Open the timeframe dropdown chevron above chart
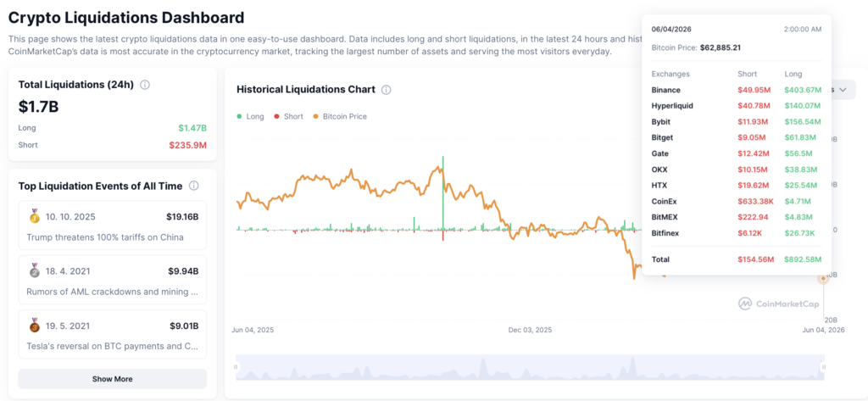868x401 pixels. coord(843,90)
